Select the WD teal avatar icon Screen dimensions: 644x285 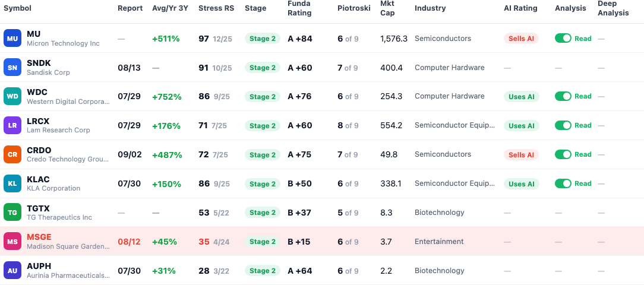[12, 97]
